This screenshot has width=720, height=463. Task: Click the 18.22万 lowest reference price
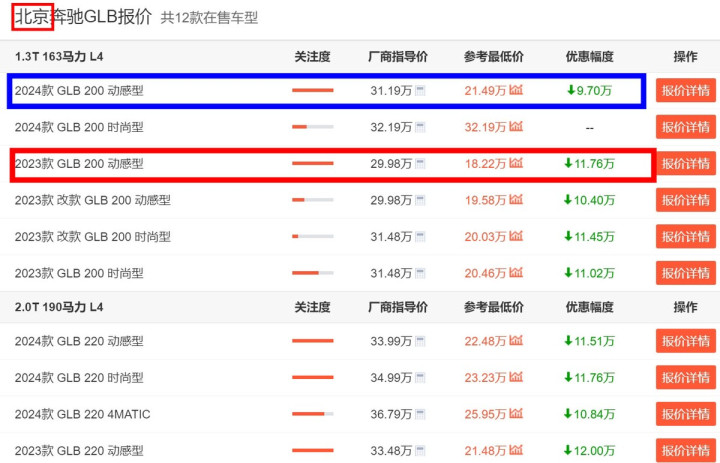point(485,164)
